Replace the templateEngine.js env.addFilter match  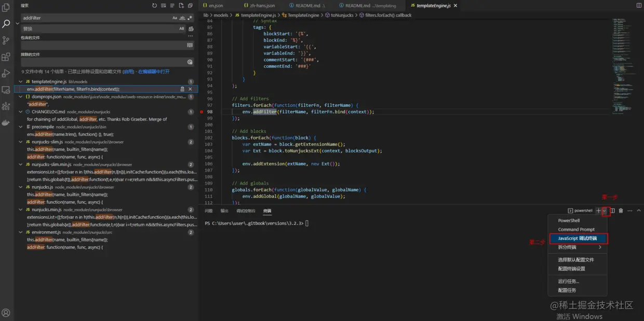tap(182, 89)
